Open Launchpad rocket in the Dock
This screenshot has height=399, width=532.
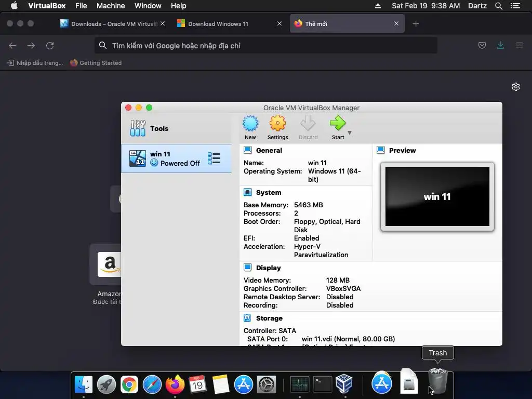pyautogui.click(x=106, y=384)
